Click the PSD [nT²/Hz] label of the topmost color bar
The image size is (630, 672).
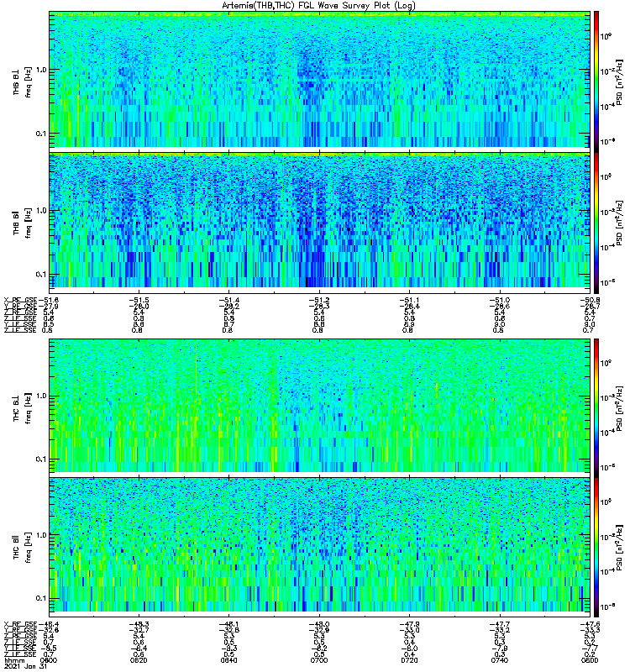coord(620,82)
